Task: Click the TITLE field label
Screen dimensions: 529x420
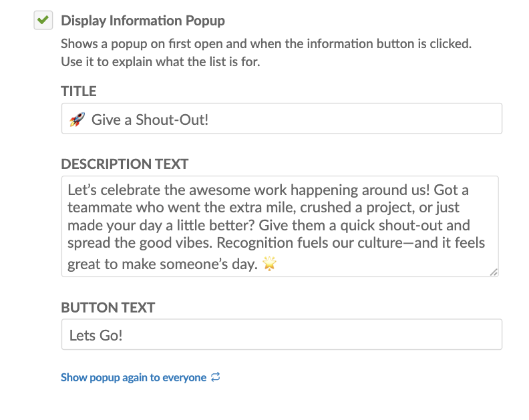Action: pos(79,91)
